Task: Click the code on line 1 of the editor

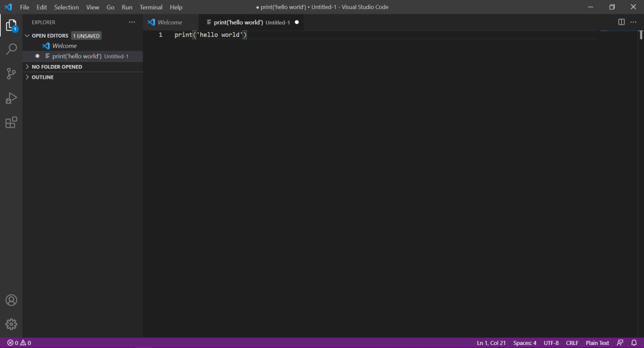Action: (x=210, y=35)
